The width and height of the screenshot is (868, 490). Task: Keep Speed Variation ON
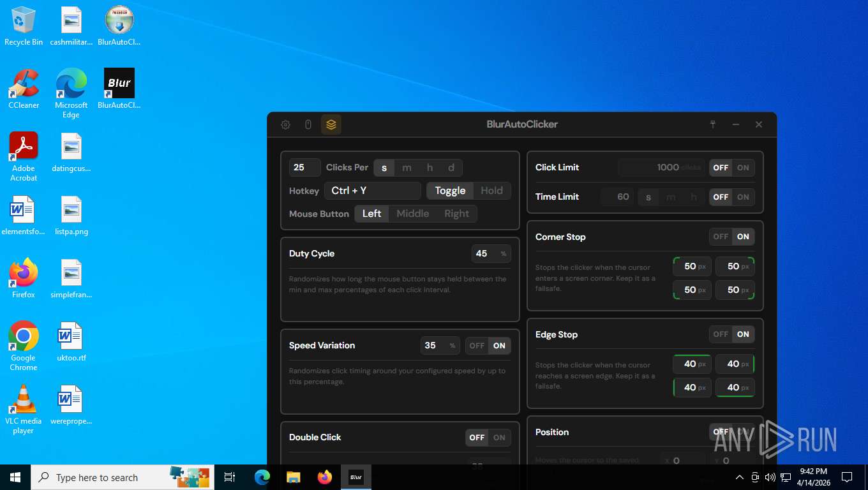tap(499, 346)
